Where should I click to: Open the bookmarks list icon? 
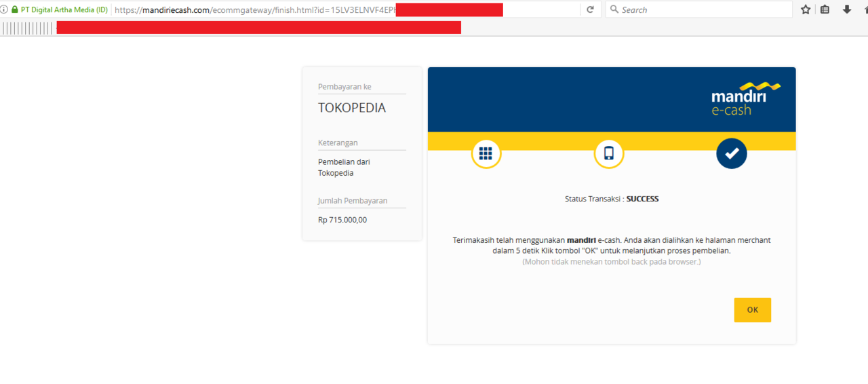tap(825, 9)
